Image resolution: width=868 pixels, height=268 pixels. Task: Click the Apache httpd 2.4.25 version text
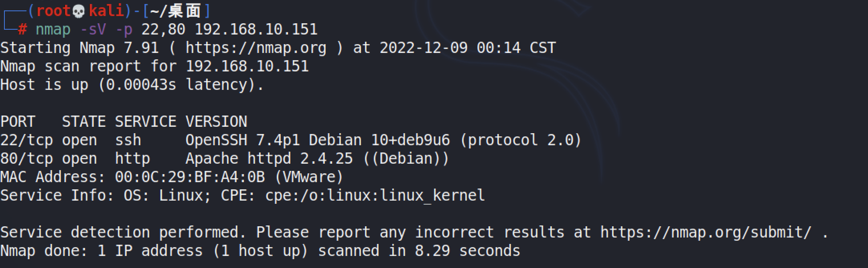tap(269, 159)
